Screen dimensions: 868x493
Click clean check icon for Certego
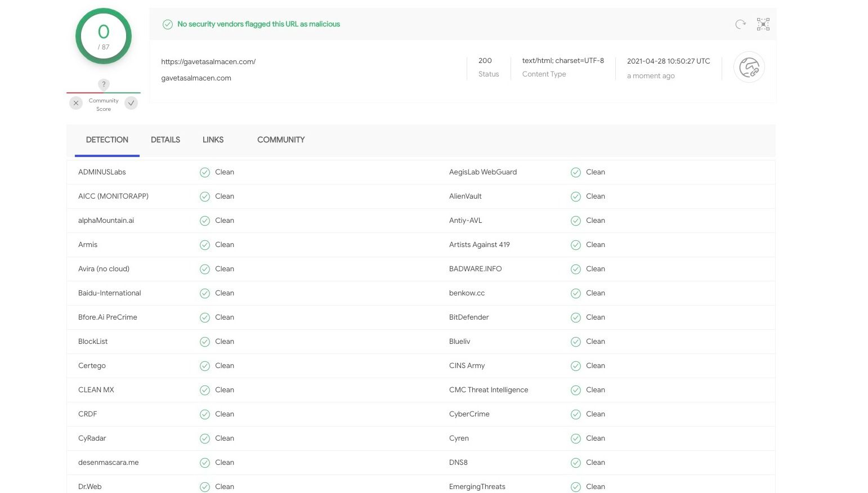(205, 366)
